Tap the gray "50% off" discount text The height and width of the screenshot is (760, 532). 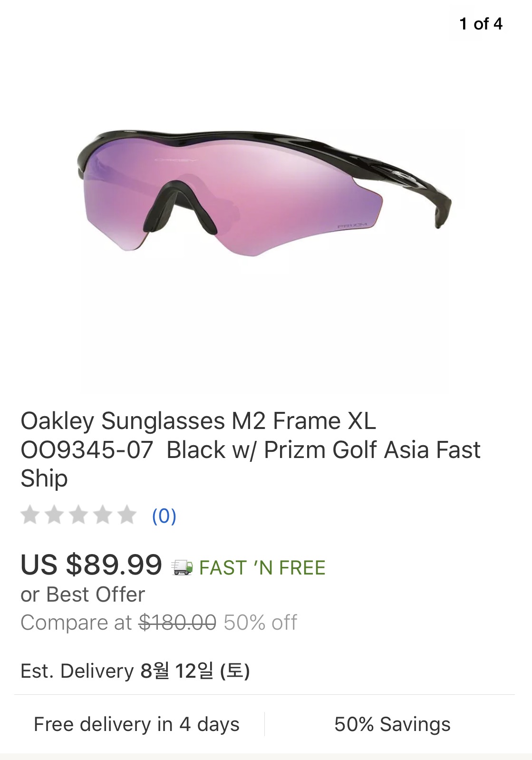260,623
